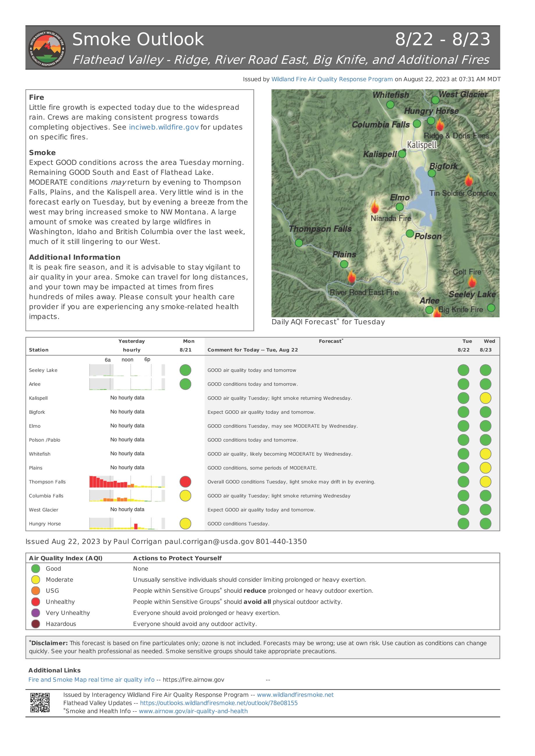Click the 'paul.corrigan@usda.gov' email text
Screen dimensions: 535x756
pyautogui.click(x=209, y=541)
